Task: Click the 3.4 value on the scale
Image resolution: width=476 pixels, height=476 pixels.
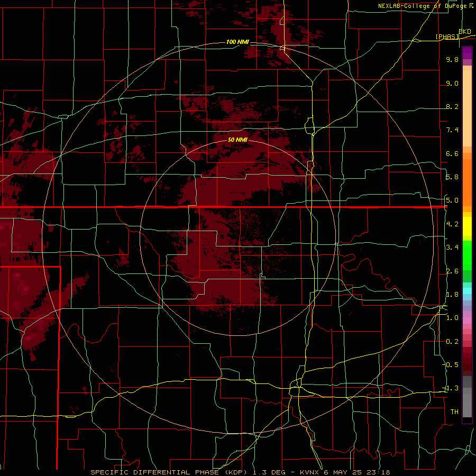Action: coord(452,248)
